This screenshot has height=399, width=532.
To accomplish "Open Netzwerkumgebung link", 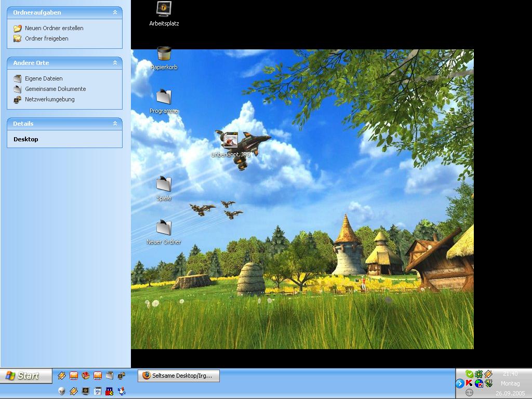I will coord(49,99).
